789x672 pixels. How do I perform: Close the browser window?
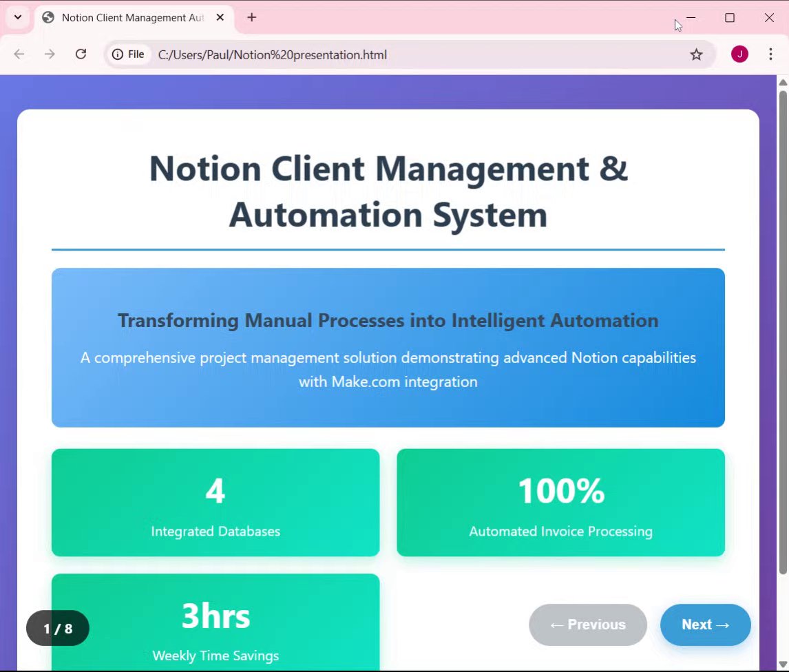coord(769,18)
